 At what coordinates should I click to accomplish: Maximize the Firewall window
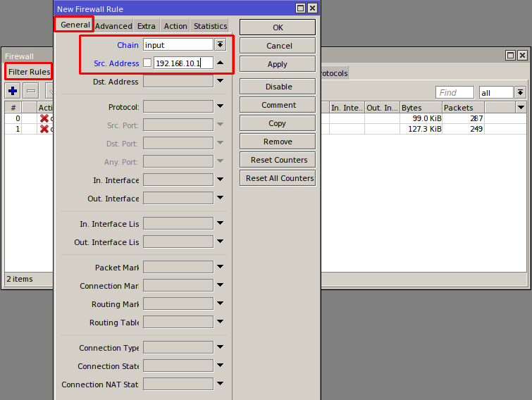coord(510,55)
